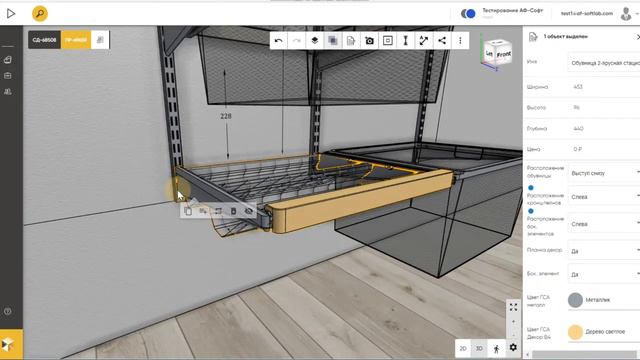
Task: Hide selected object using the eye icon
Action: 249,211
